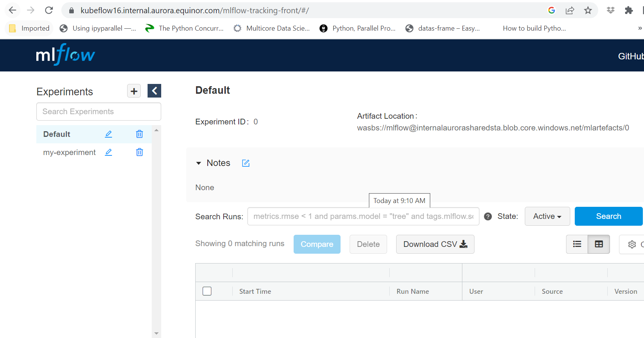Switch to grid table view

pyautogui.click(x=599, y=244)
